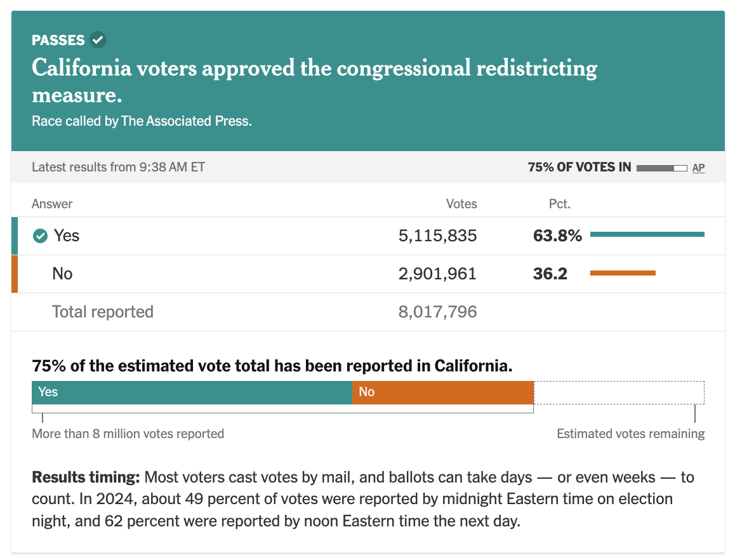
Task: Click the More than 8 million votes label
Action: point(128,434)
